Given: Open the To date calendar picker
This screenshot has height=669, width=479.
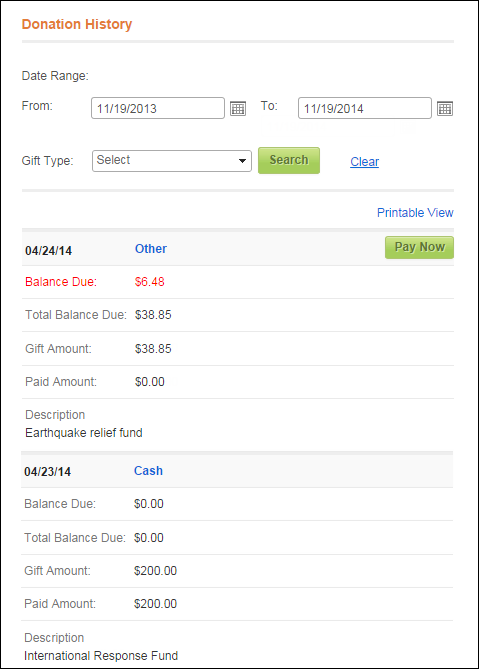Looking at the screenshot, I should (444, 108).
